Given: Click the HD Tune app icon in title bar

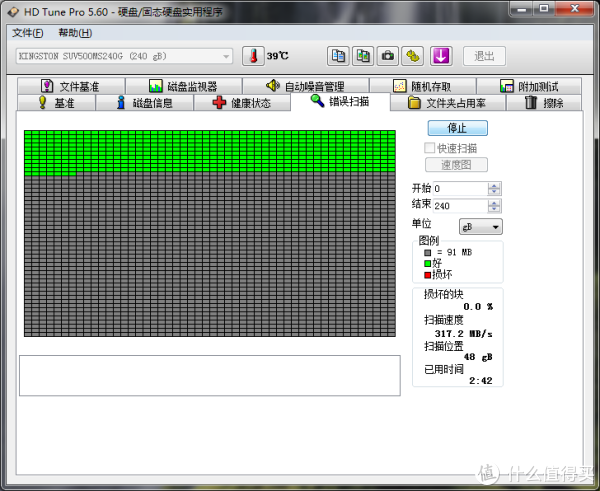Looking at the screenshot, I should tap(13, 12).
